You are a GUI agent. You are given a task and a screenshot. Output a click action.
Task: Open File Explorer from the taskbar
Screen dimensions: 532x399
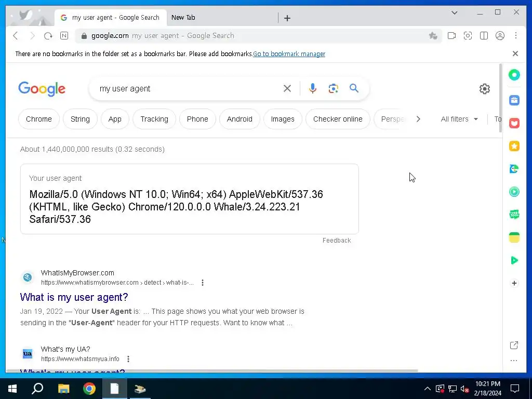(63, 389)
